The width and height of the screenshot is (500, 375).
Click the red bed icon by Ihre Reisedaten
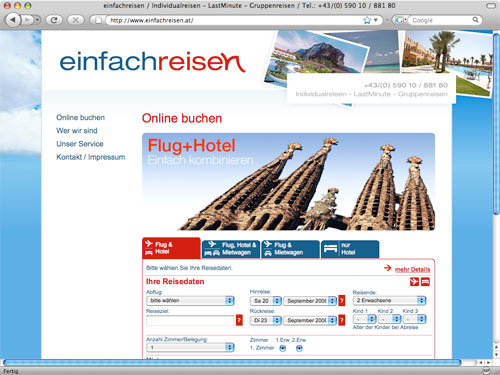pyautogui.click(x=425, y=282)
